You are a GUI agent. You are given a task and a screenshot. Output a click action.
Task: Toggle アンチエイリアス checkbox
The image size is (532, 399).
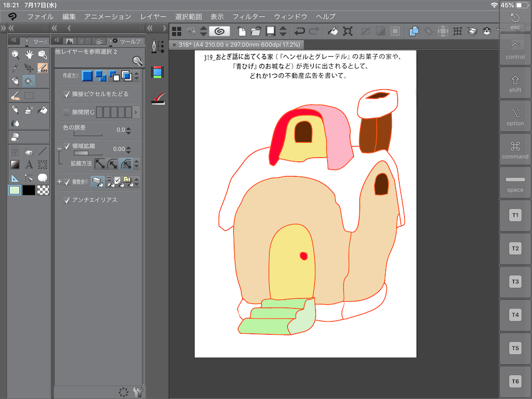click(66, 200)
